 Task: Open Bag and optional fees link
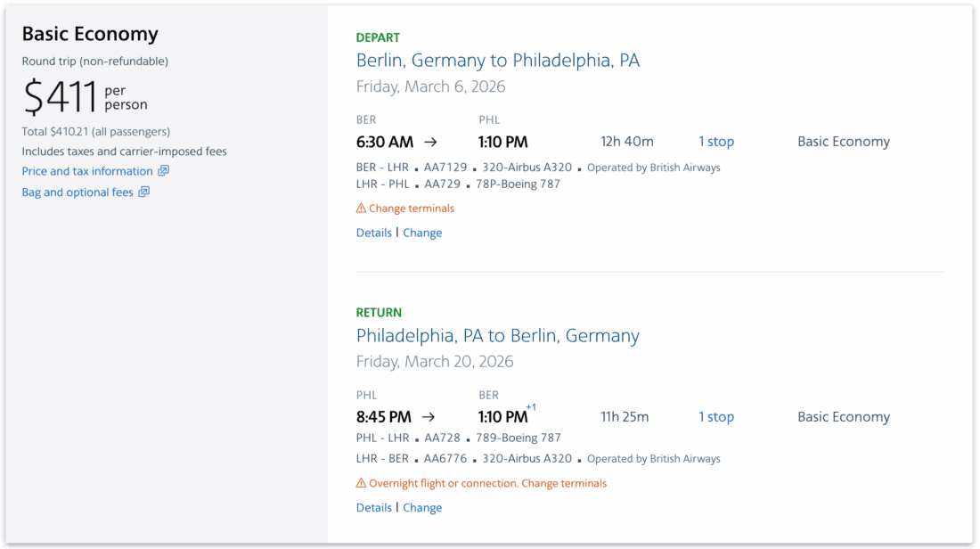tap(78, 193)
